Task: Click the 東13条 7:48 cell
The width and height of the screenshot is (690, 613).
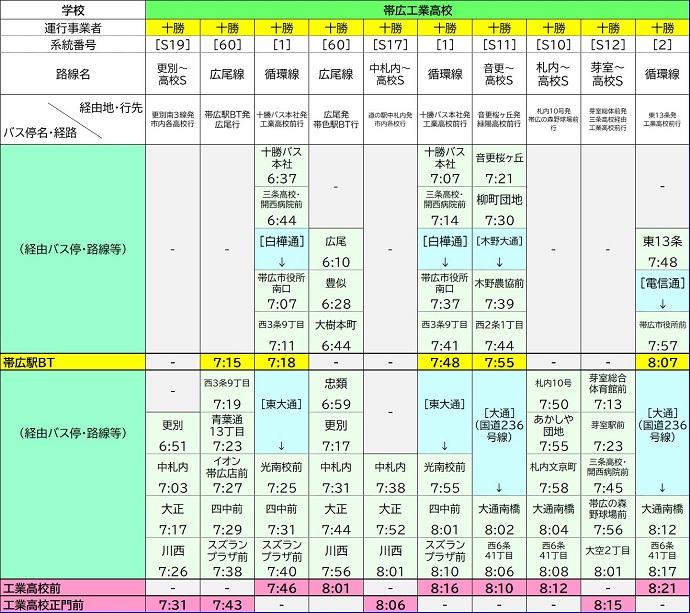Action: 662,250
